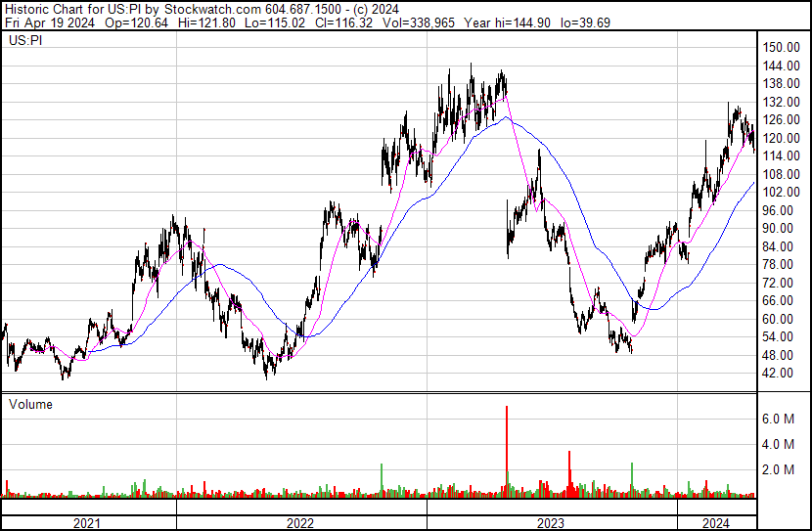Image resolution: width=812 pixels, height=531 pixels.
Task: Select the 2023 year marker on timeline
Action: tap(550, 523)
